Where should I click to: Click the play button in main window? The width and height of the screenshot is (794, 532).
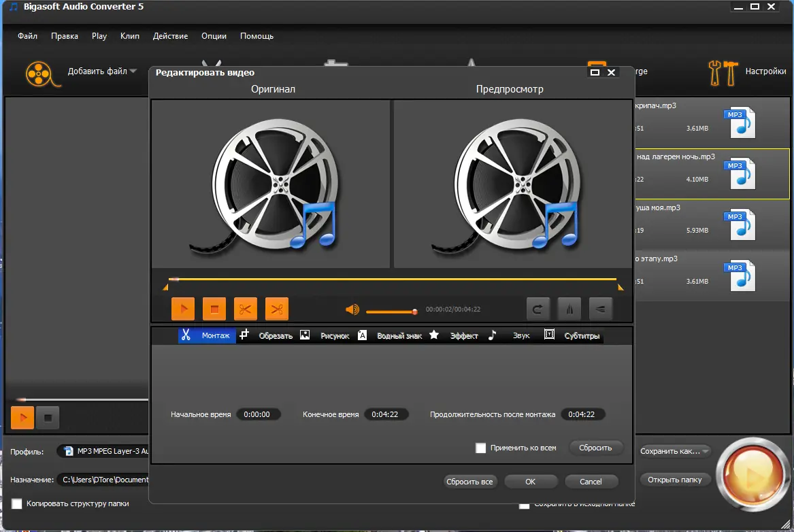point(22,418)
